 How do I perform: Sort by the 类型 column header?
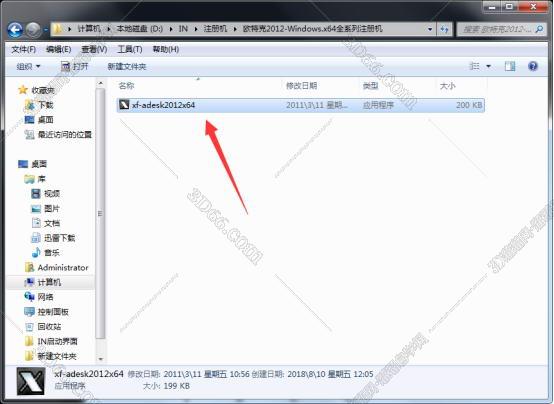[371, 86]
